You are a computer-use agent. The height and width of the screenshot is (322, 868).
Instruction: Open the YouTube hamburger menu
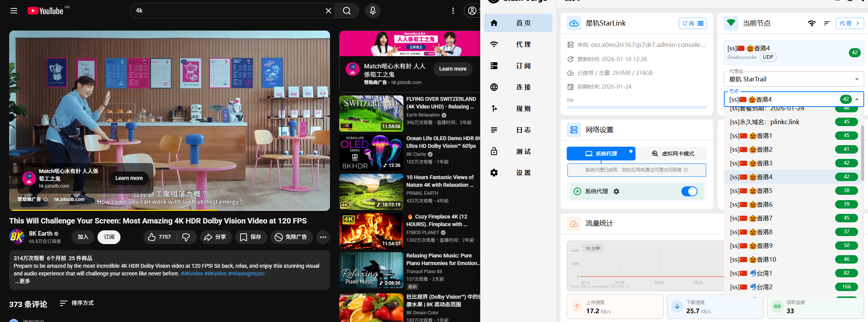(x=14, y=11)
